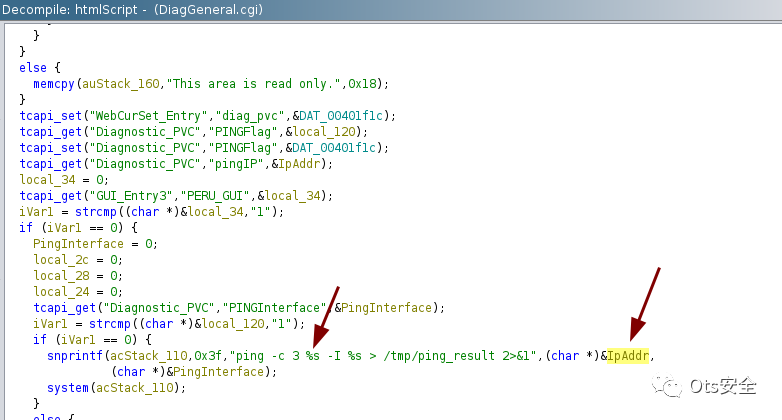
Task: Click the highlighted IpAddr variable
Action: coord(628,356)
